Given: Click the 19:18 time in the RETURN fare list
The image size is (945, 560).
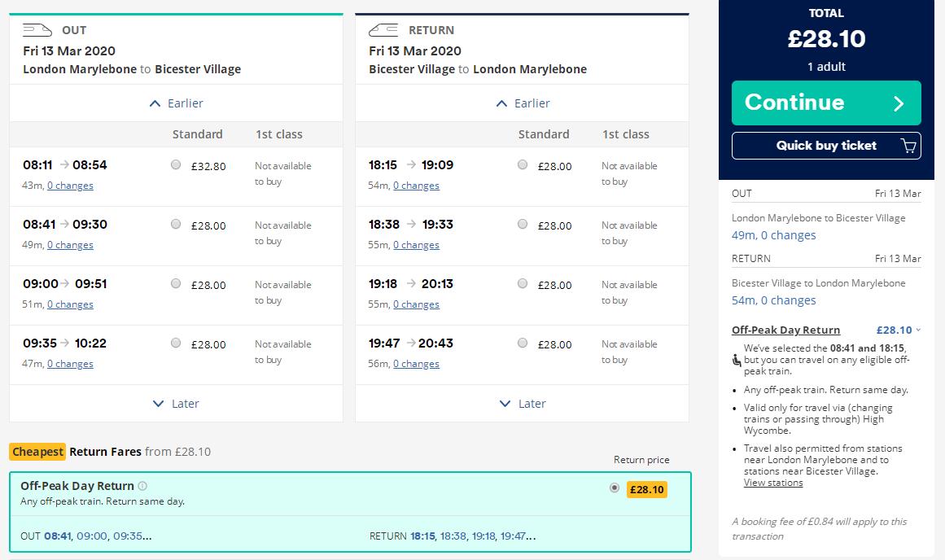Looking at the screenshot, I should pos(484,536).
